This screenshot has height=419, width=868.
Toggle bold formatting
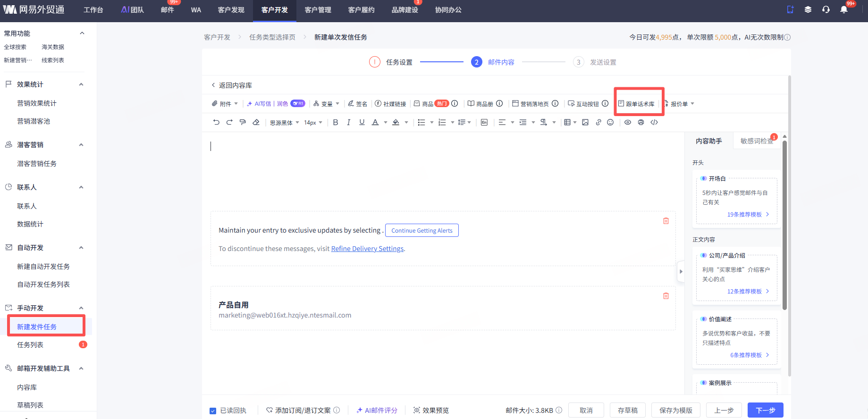pos(336,122)
